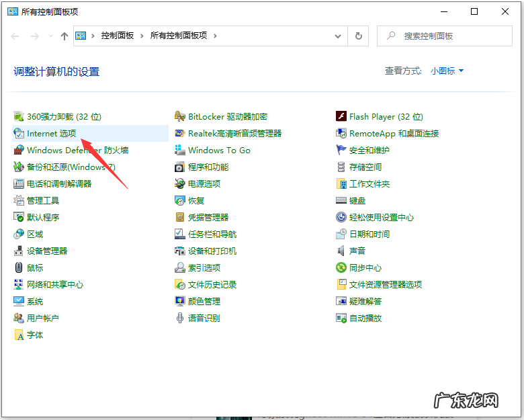The width and height of the screenshot is (524, 420).
Task: Click the back navigation arrow
Action: tap(15, 36)
